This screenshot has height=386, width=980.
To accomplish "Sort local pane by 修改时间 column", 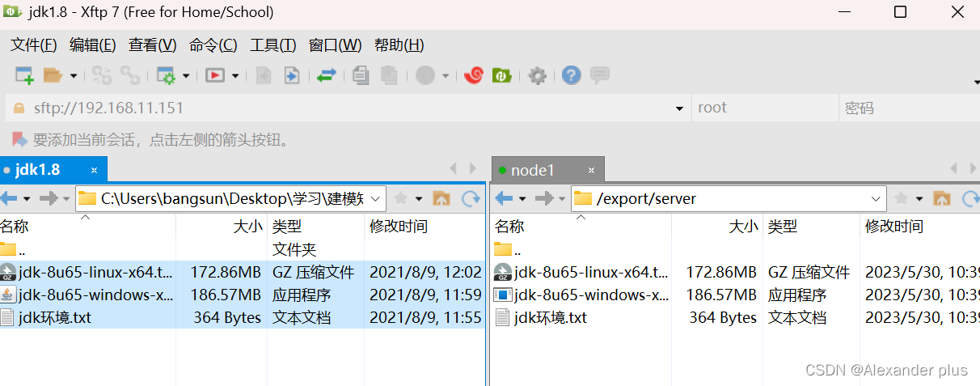I will (x=425, y=226).
